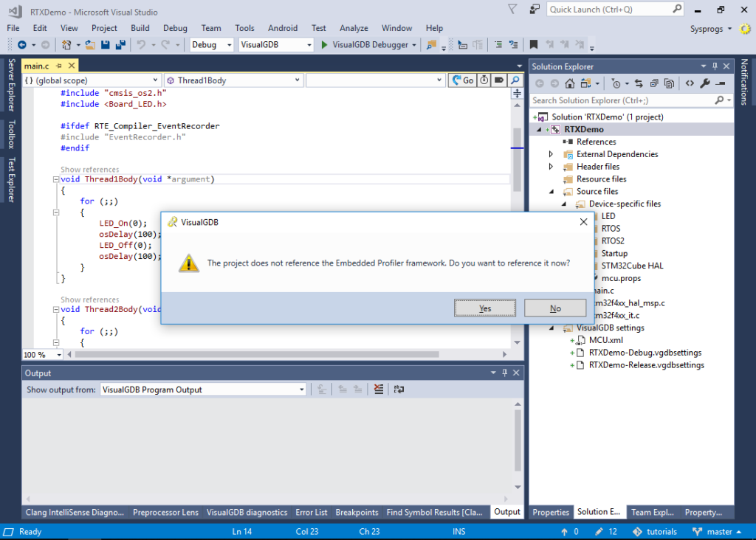Select the Clear All output icon

(x=378, y=389)
